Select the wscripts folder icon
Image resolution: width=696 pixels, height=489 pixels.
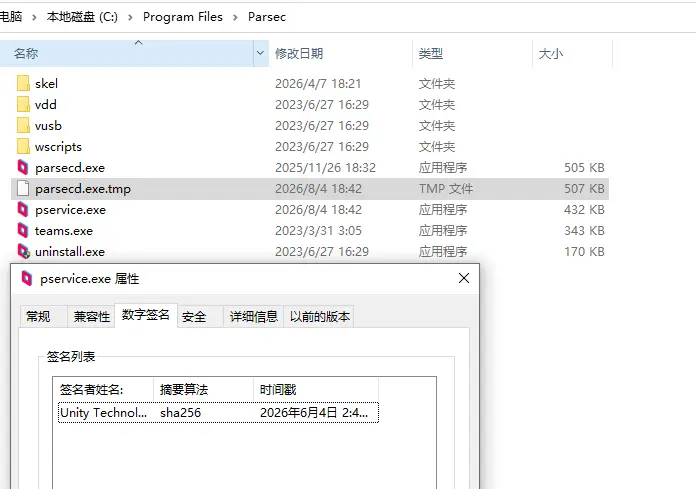coord(23,146)
